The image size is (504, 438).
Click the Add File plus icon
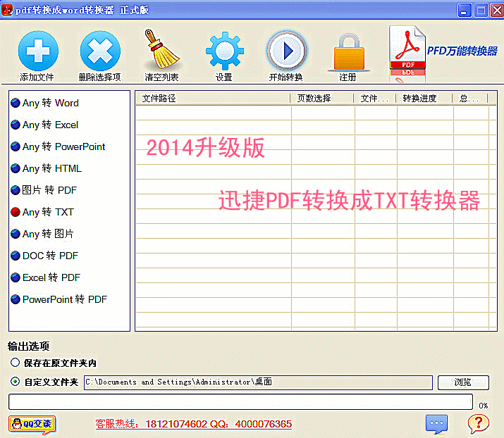point(37,51)
